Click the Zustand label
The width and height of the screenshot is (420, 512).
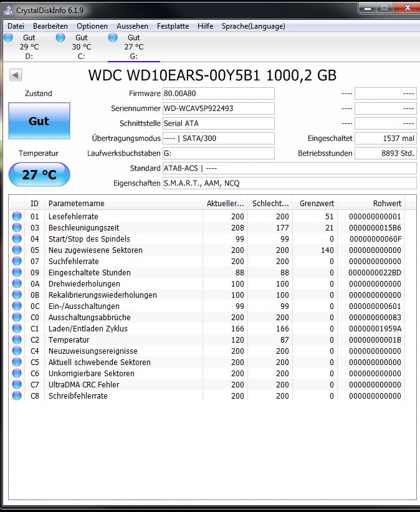(39, 93)
